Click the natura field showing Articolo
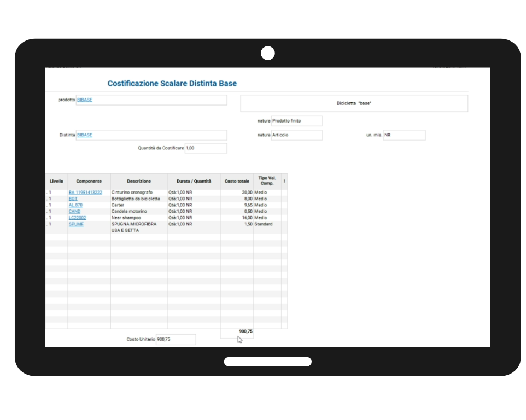 pyautogui.click(x=296, y=135)
